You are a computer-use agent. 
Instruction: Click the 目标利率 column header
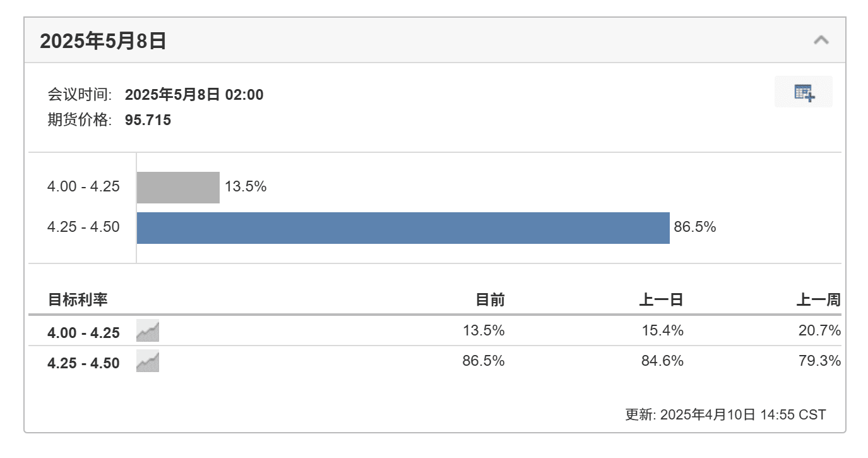click(78, 299)
